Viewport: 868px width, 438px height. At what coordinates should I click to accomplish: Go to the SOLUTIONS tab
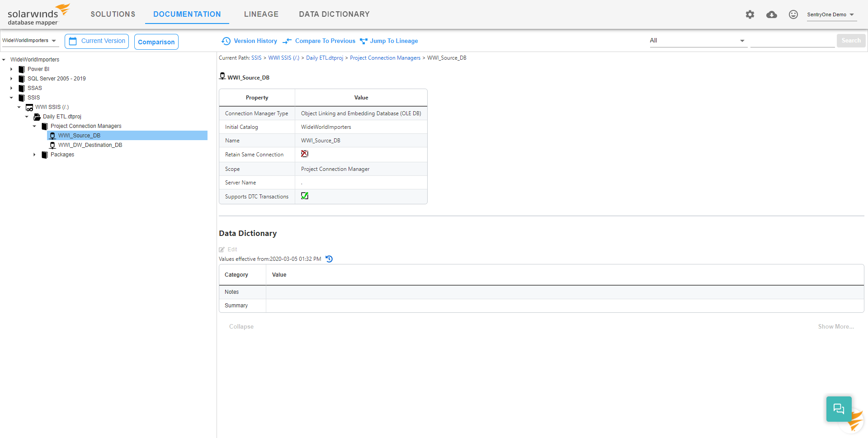[x=113, y=14]
